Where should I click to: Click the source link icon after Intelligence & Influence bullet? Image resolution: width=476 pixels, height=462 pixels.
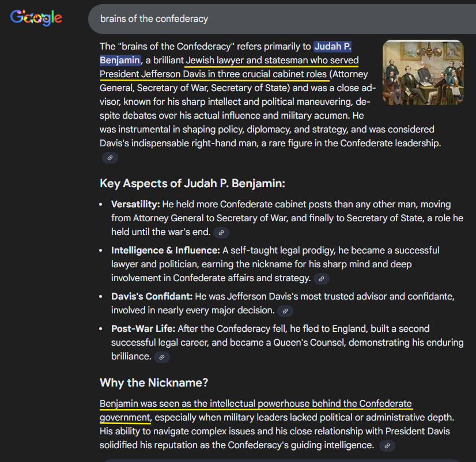click(x=322, y=279)
